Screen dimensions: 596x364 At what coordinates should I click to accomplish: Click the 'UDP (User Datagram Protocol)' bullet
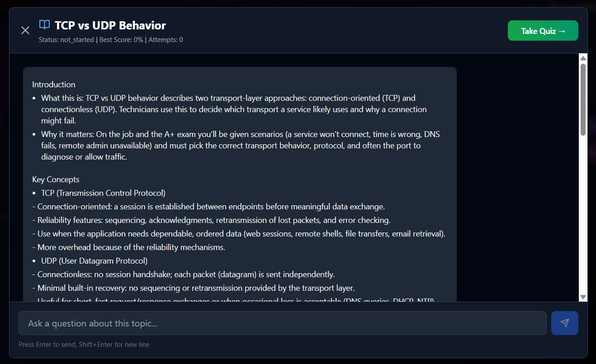click(94, 261)
